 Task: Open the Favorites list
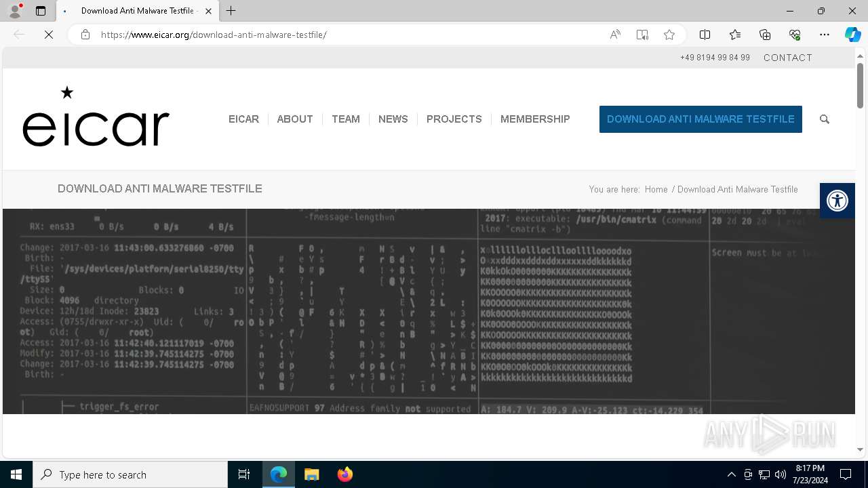coord(735,35)
